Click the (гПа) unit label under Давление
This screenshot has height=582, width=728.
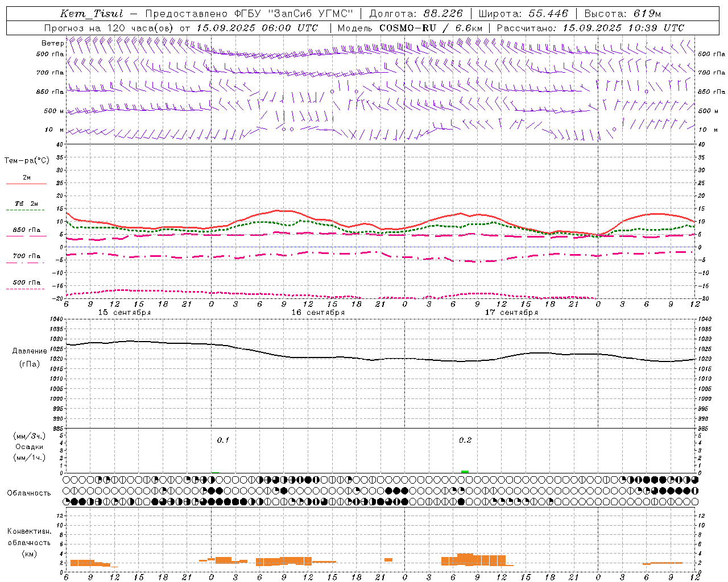(30, 364)
